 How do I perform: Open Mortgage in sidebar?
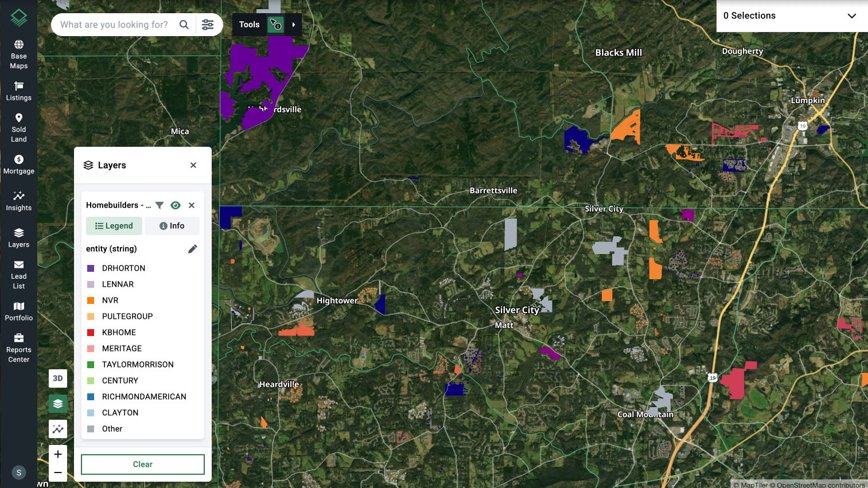point(19,165)
